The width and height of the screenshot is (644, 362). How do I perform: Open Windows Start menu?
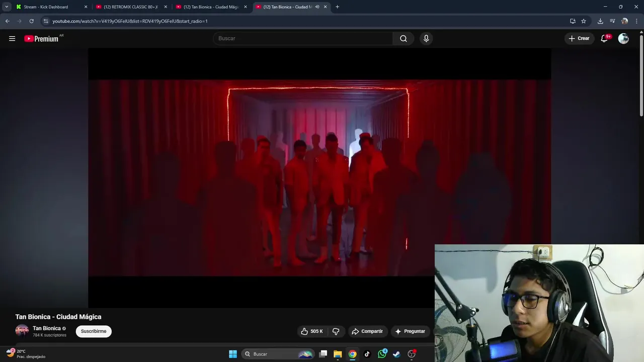[233, 354]
